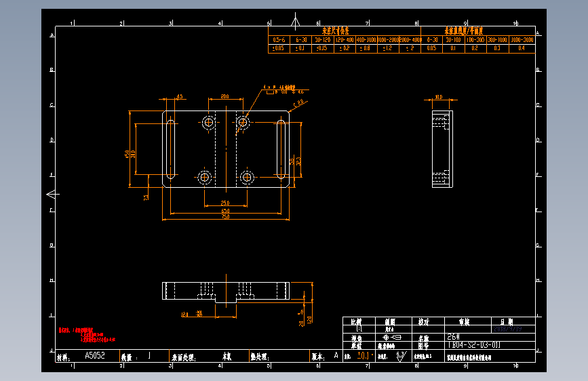Click the 4.5 slot width dimension
This screenshot has height=381, width=588.
click(x=180, y=96)
